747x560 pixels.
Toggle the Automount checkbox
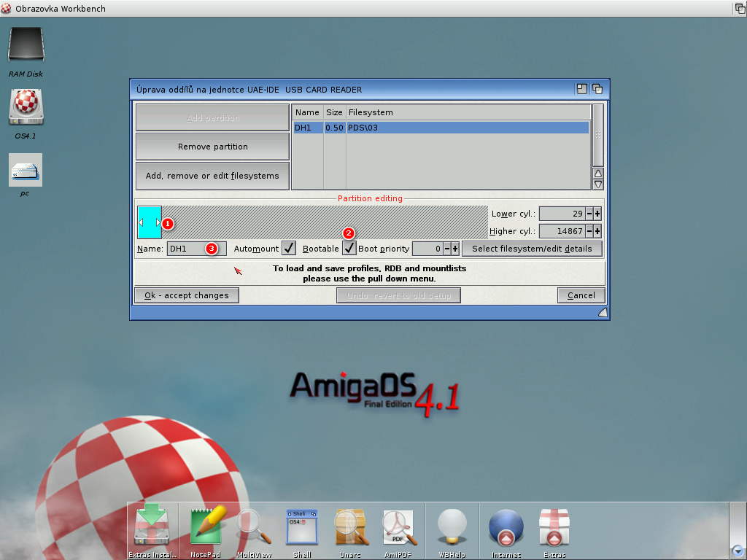288,249
